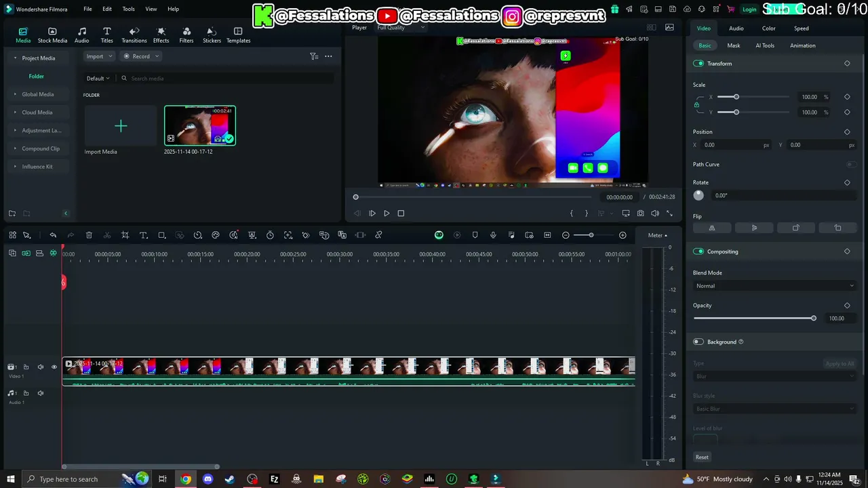
Task: Toggle the Transform switch off
Action: point(698,63)
